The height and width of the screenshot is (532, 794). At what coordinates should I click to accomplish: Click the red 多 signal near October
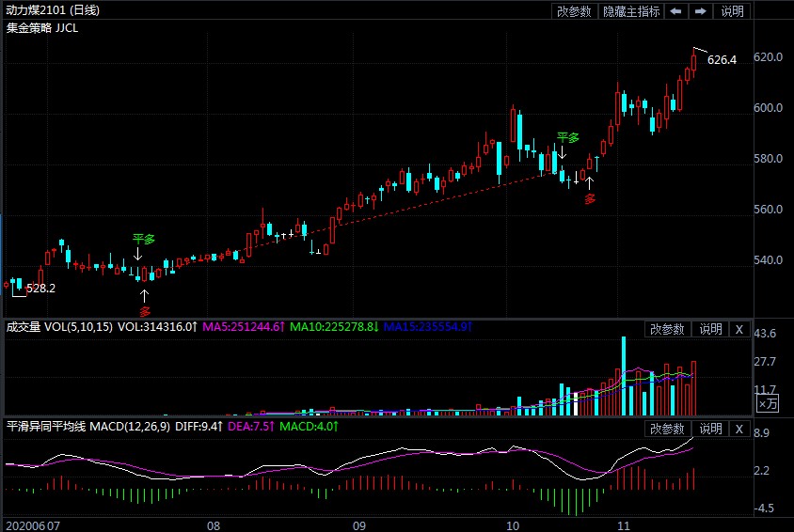click(x=590, y=198)
